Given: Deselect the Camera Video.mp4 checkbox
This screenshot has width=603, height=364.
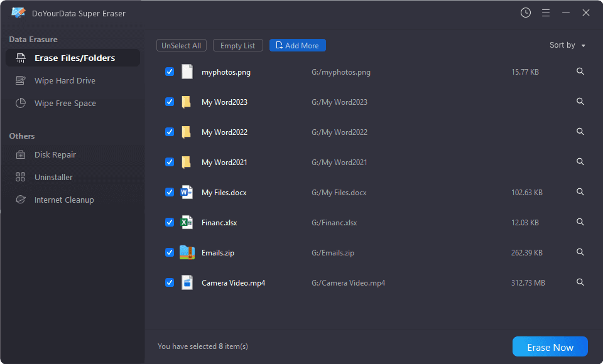Looking at the screenshot, I should click(x=170, y=282).
